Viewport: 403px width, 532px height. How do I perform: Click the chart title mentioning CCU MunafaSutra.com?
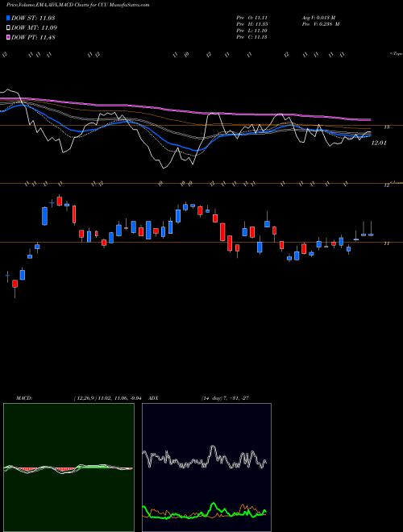coord(77,6)
